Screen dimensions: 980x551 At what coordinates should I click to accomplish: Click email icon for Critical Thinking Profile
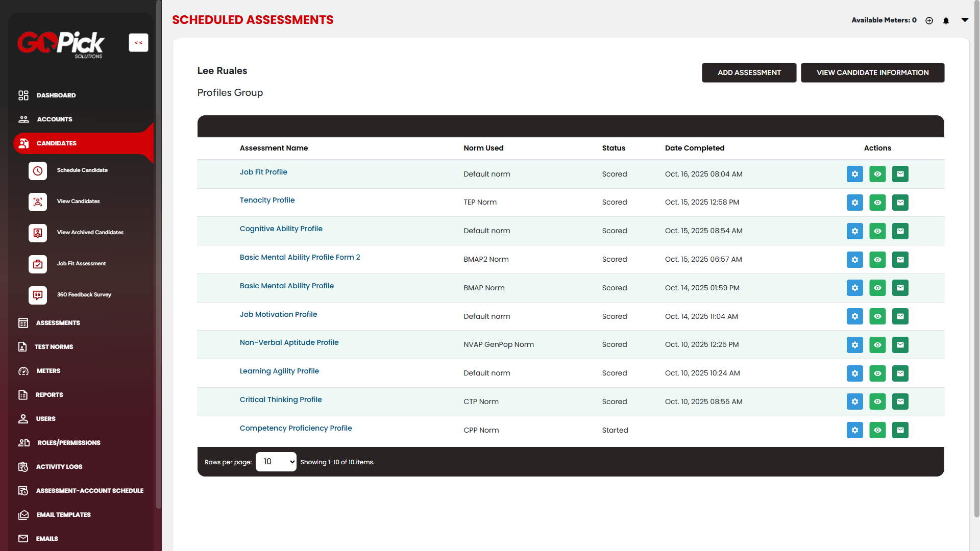pyautogui.click(x=900, y=402)
